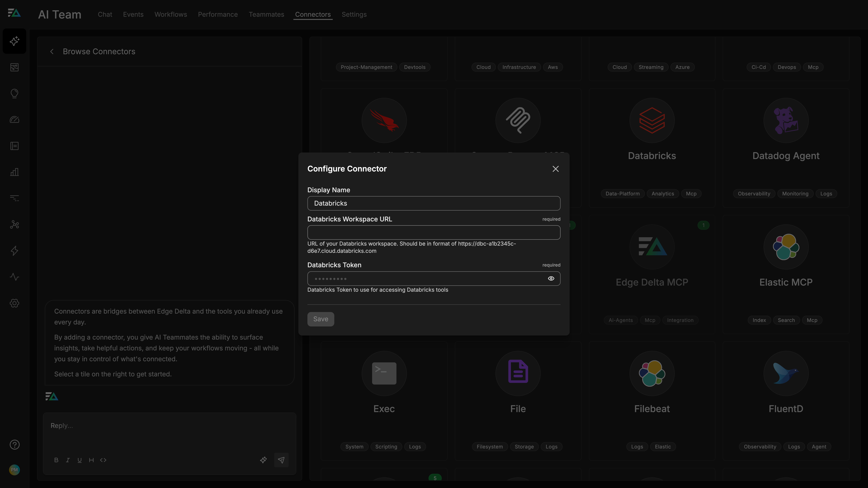The height and width of the screenshot is (488, 868).
Task: Open the help question mark icon
Action: tap(14, 445)
